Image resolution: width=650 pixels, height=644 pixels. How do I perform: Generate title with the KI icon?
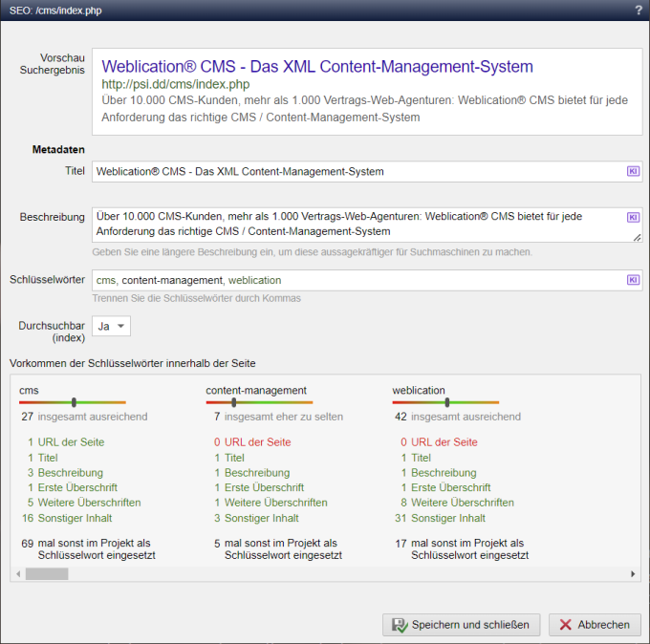633,171
